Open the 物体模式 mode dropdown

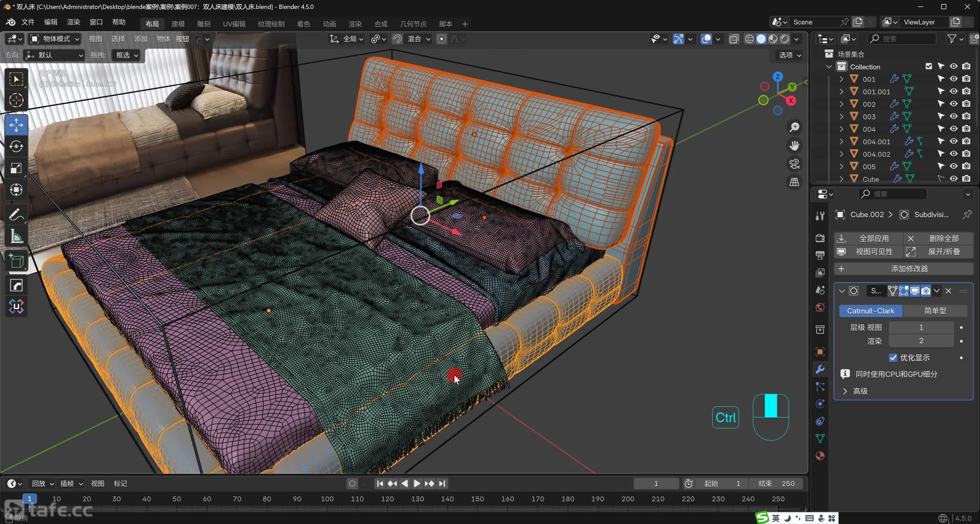pyautogui.click(x=56, y=39)
